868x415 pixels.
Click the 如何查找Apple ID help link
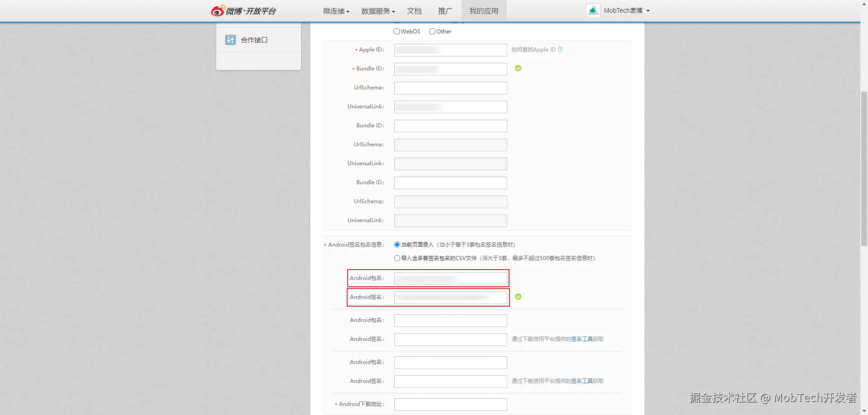(x=533, y=49)
